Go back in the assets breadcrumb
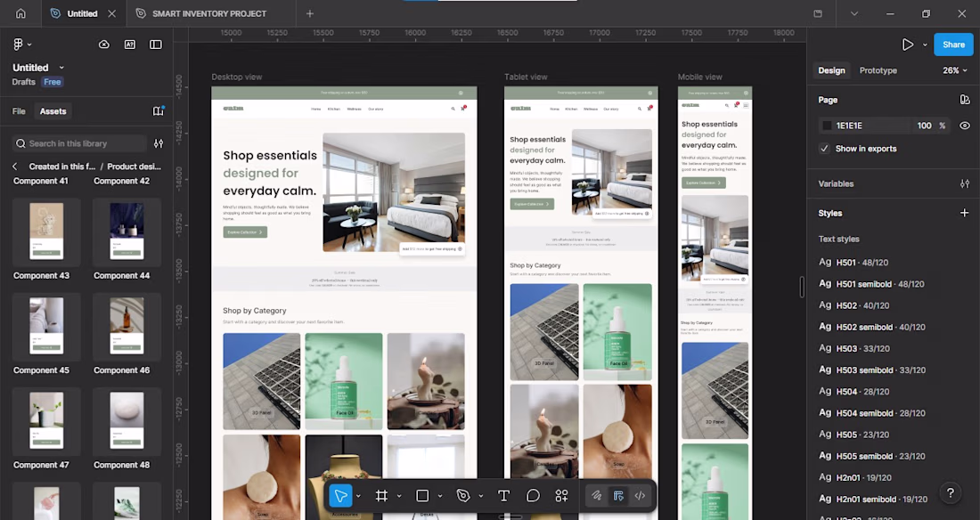The height and width of the screenshot is (520, 980). click(x=15, y=167)
